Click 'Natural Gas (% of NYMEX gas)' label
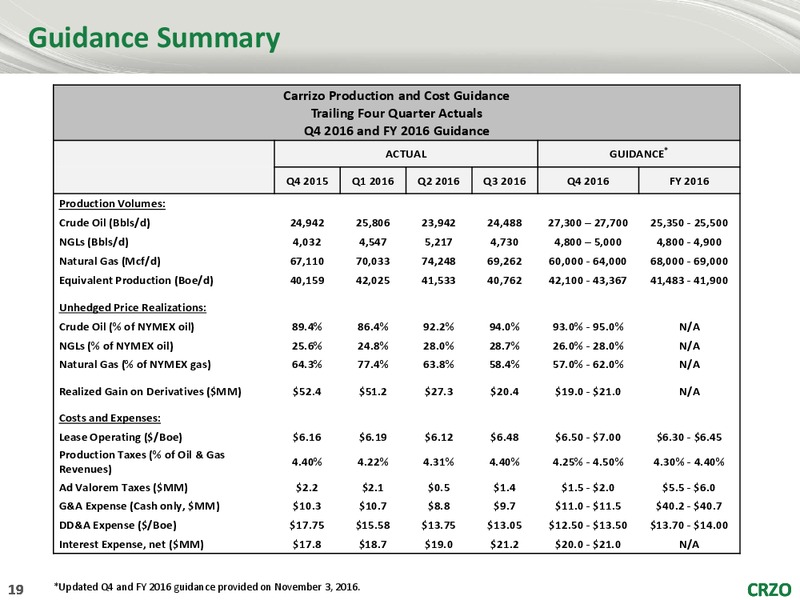 (135, 364)
